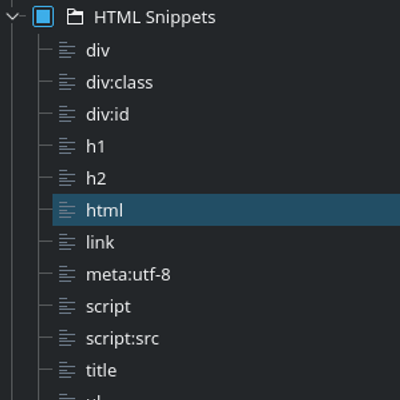400x400 pixels.
Task: Click the script:src snippet icon
Action: (x=67, y=338)
